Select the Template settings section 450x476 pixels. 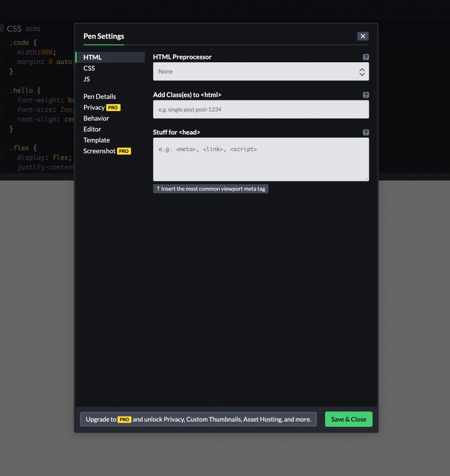click(x=97, y=140)
